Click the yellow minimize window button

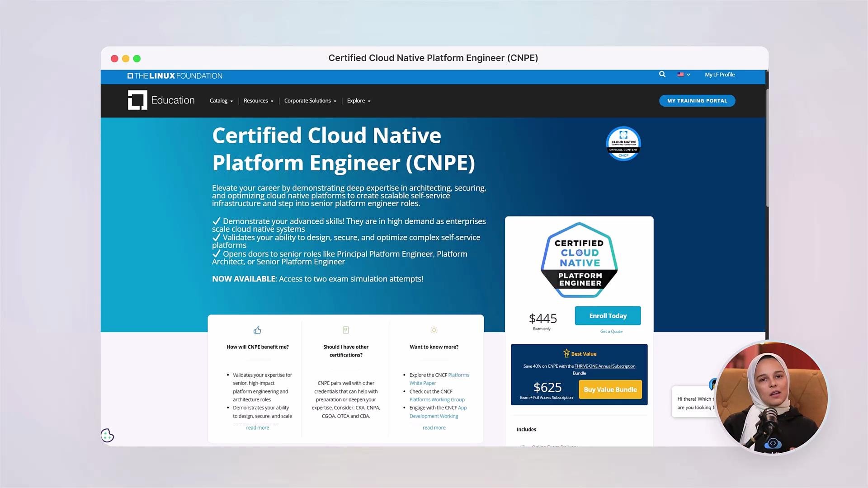pyautogui.click(x=126, y=59)
